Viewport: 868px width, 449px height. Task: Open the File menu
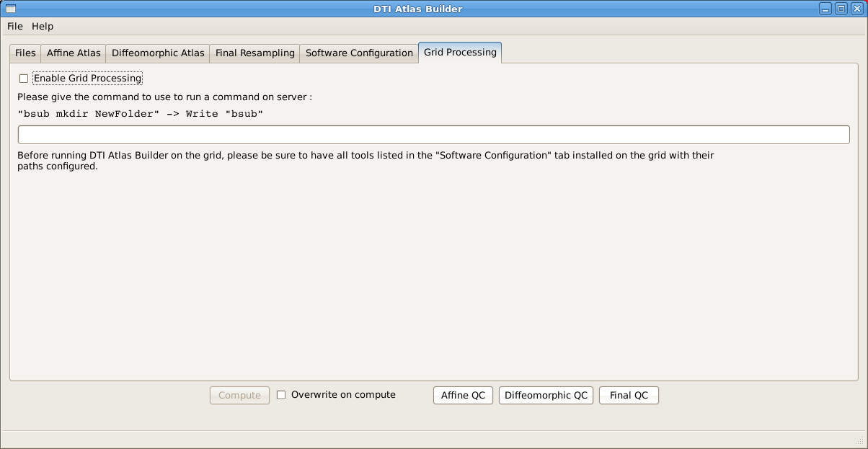point(15,26)
